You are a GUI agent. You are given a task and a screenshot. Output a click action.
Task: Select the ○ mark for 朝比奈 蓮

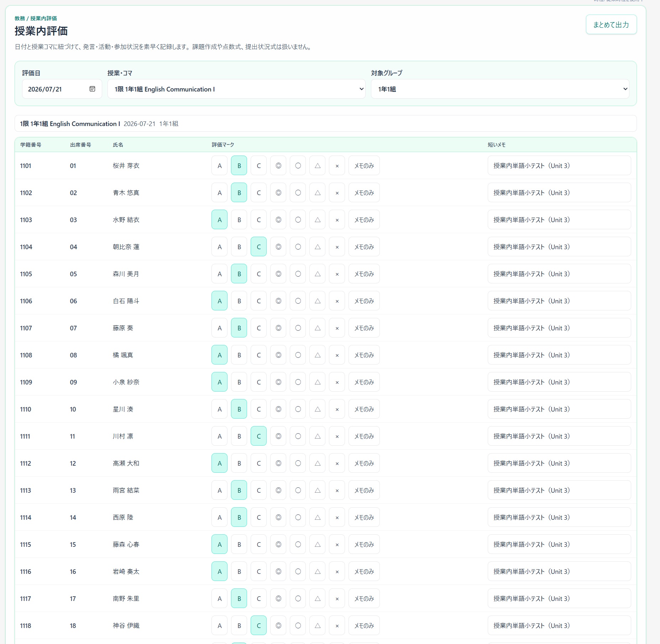(x=298, y=247)
